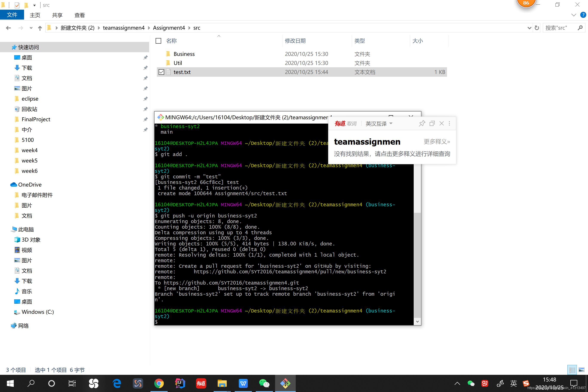
Task: Open FinalProject folder in quick access
Action: pyautogui.click(x=36, y=119)
